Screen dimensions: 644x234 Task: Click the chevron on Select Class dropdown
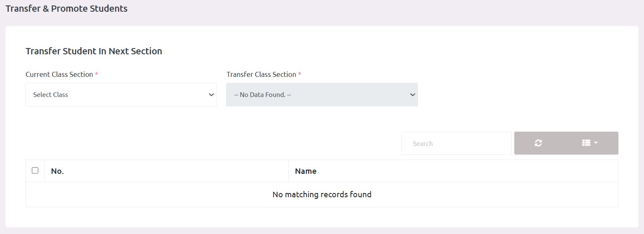(211, 95)
